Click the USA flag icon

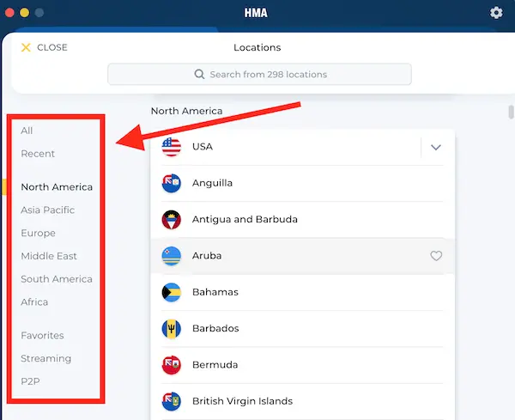(x=172, y=147)
